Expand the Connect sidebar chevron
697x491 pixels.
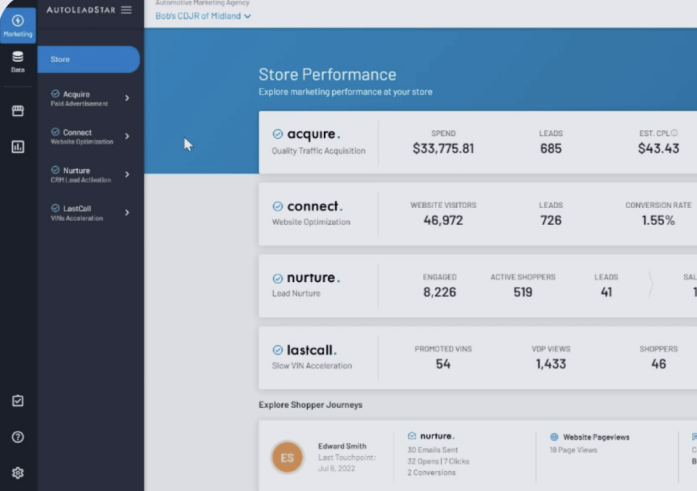127,136
